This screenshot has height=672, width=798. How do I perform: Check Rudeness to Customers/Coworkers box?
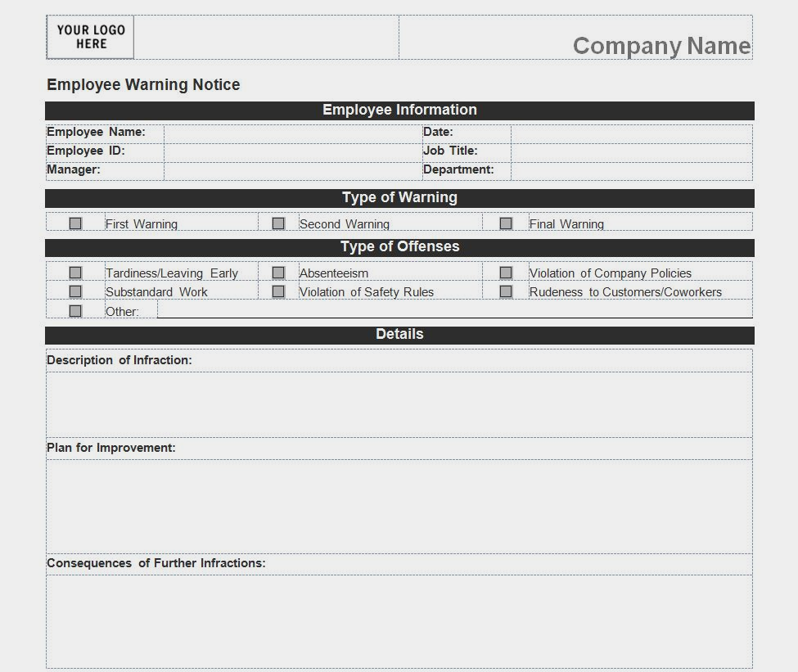pos(506,291)
